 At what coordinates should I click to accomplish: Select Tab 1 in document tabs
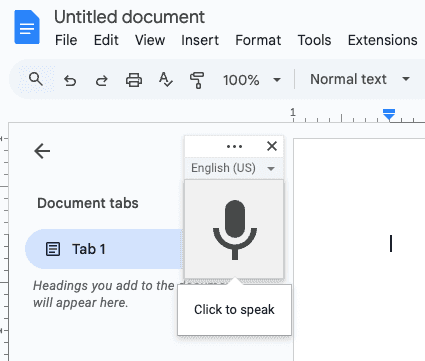[x=104, y=249]
